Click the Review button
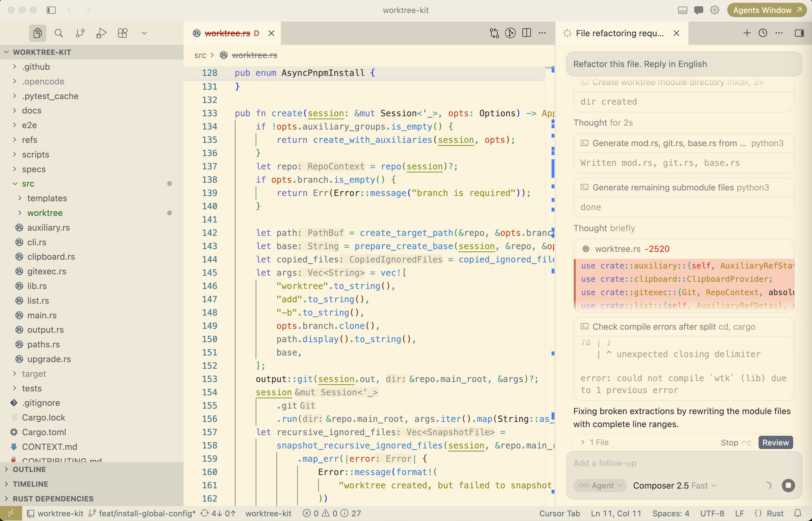This screenshot has width=812, height=521. pyautogui.click(x=775, y=442)
